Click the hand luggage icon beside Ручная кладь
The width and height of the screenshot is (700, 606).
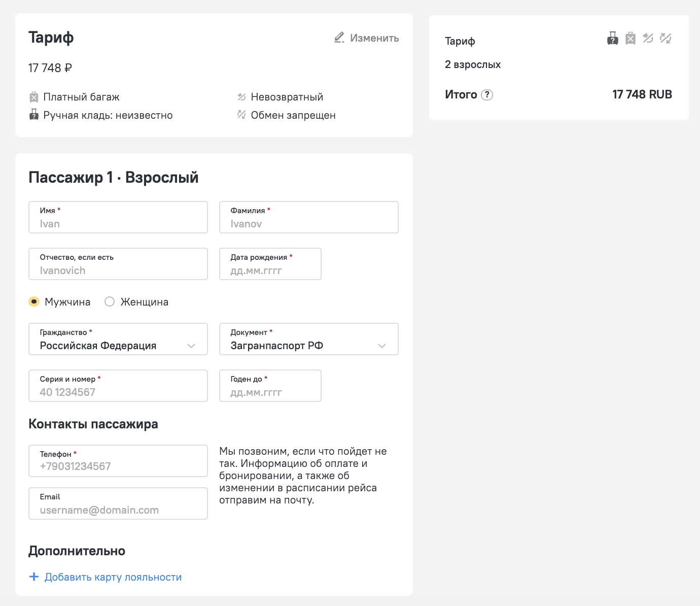(34, 115)
